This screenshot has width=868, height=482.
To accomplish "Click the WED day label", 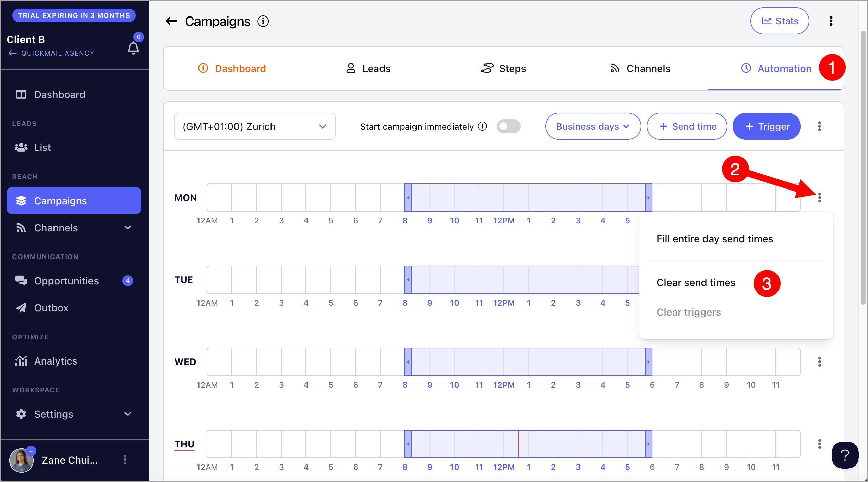I will click(x=185, y=362).
